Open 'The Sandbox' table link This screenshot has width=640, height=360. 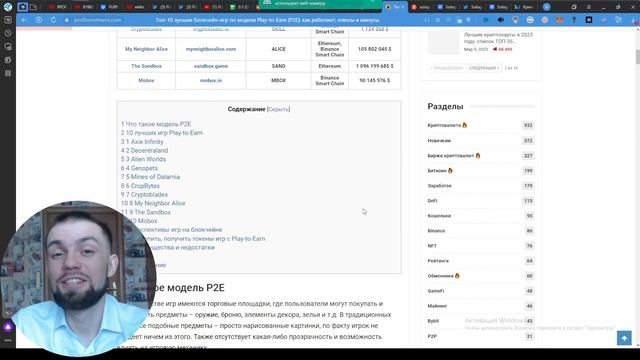pos(146,66)
